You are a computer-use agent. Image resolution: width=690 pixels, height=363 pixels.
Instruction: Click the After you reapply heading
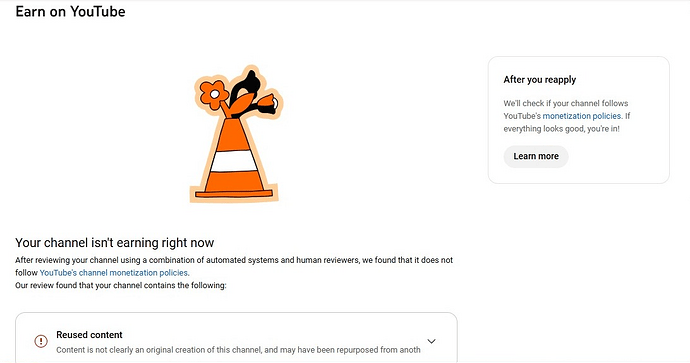[x=540, y=80]
